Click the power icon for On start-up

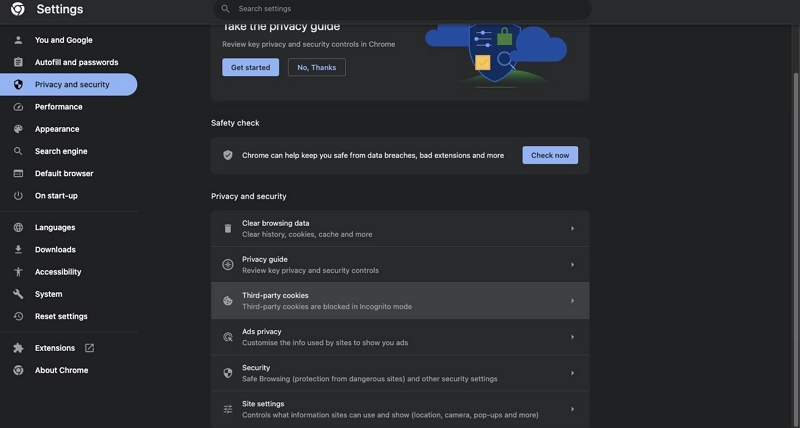18,196
